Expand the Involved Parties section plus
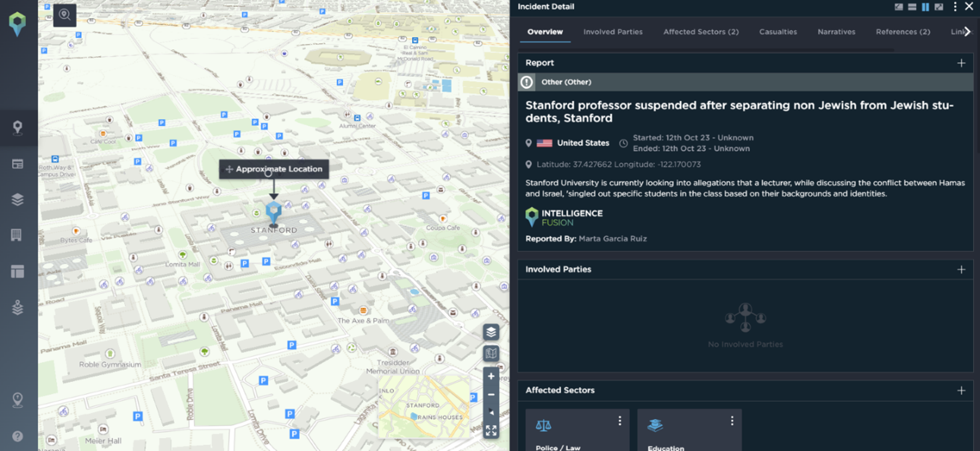The width and height of the screenshot is (980, 451). tap(961, 270)
